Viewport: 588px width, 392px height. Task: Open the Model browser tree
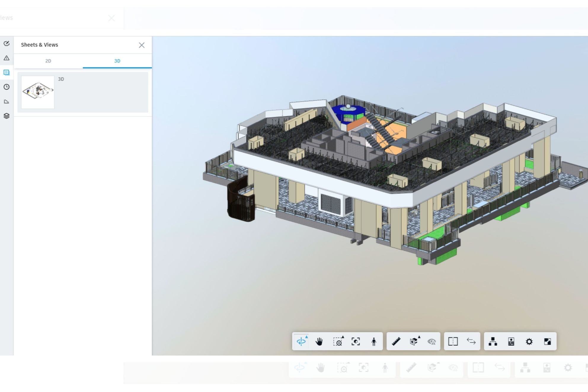[493, 342]
